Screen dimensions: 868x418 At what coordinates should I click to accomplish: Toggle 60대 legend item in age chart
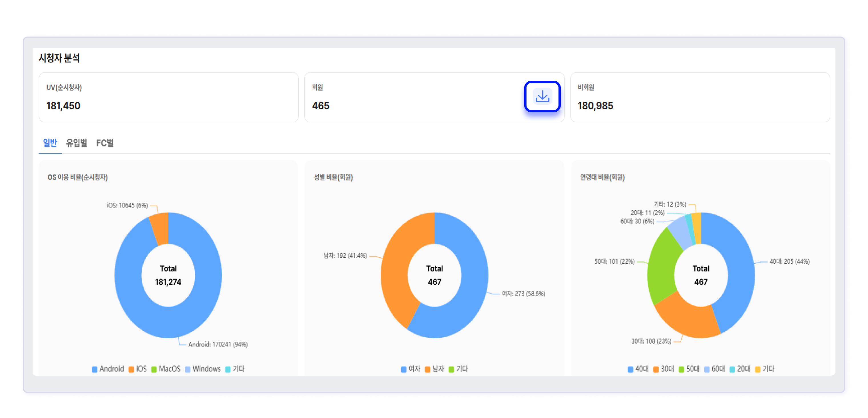point(714,369)
